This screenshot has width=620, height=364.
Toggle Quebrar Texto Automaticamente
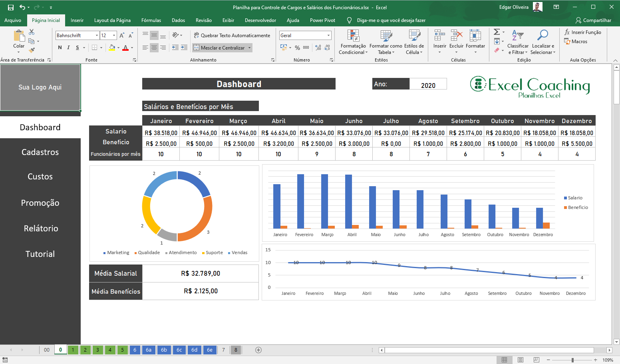pyautogui.click(x=232, y=36)
